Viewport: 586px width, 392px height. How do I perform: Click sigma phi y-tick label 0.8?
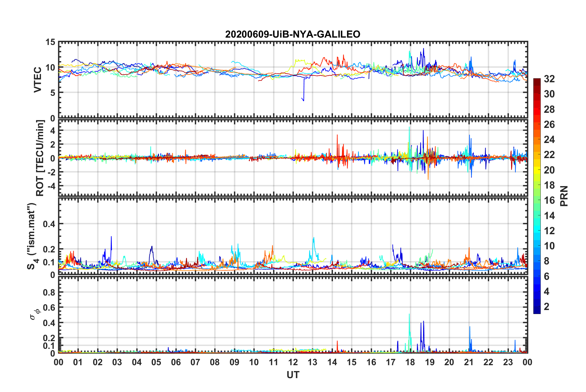49,292
